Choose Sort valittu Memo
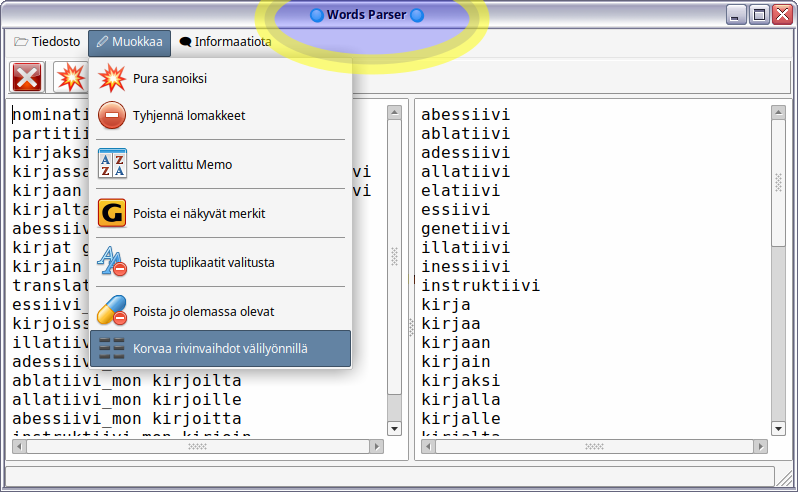 tap(220, 164)
